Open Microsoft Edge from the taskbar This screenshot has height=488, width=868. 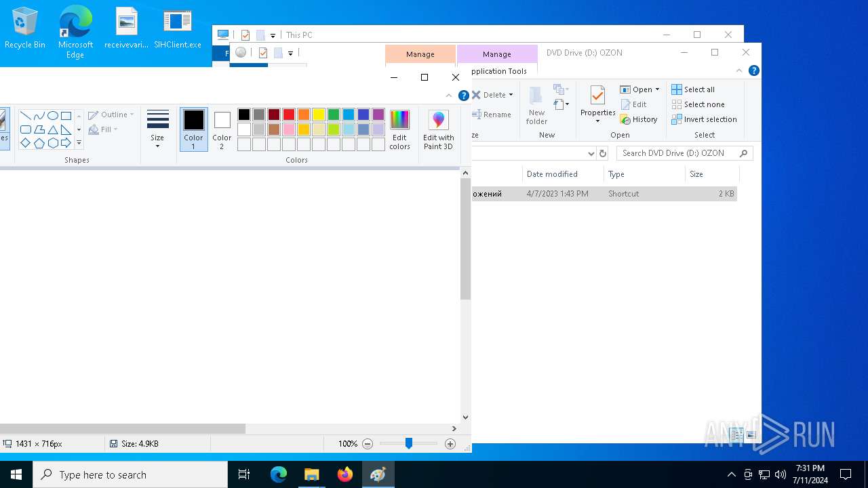(279, 474)
